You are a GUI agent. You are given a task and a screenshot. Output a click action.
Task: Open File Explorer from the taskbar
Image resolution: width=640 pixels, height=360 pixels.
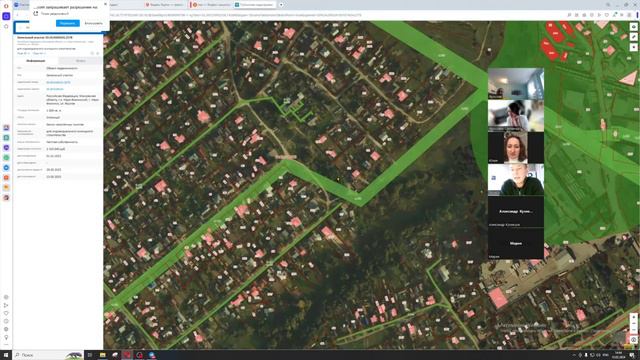[102, 355]
